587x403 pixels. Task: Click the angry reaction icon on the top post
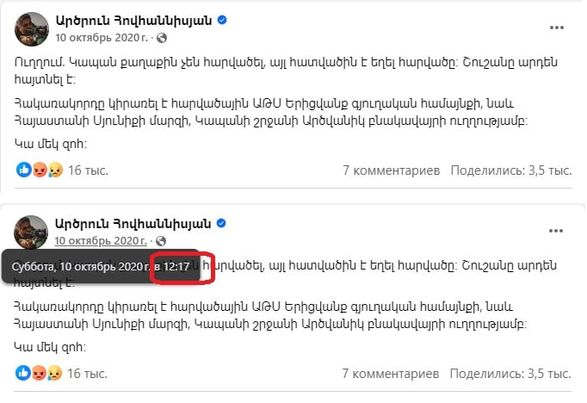tap(40, 170)
